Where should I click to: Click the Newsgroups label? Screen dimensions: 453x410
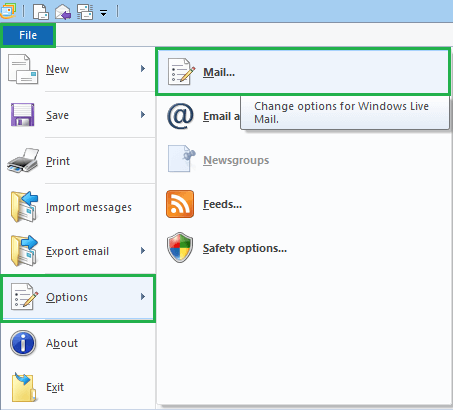coord(236,160)
